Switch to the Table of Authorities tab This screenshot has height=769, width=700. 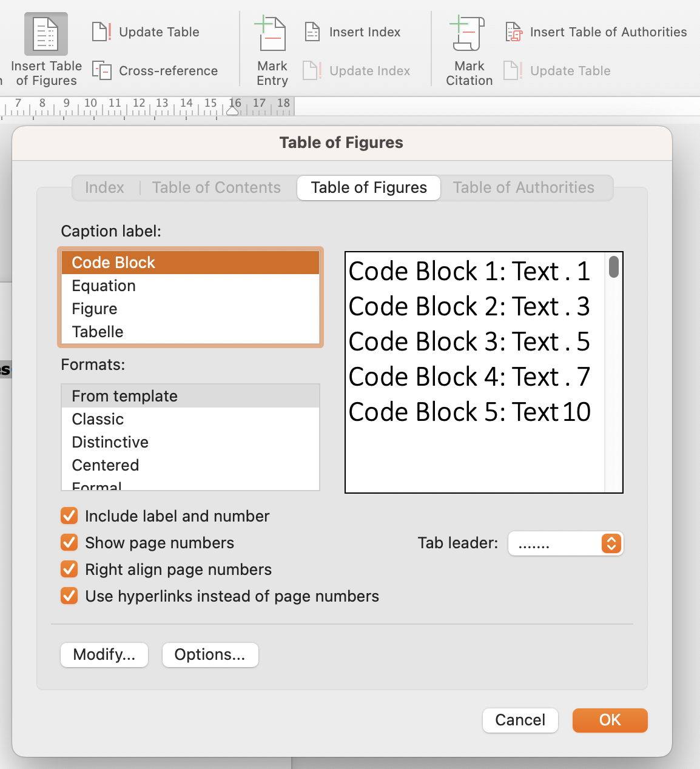click(x=523, y=187)
